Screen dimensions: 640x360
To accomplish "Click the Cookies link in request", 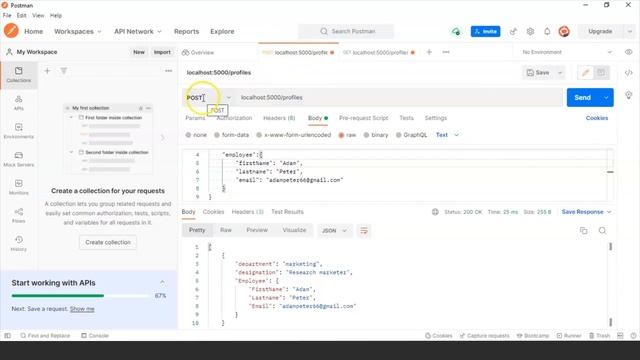I will [597, 118].
